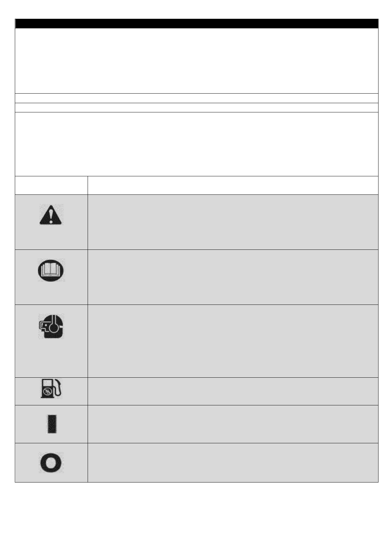This screenshot has height=555, width=392.
Task: Click the black title bar atop table
Action: (196, 23)
